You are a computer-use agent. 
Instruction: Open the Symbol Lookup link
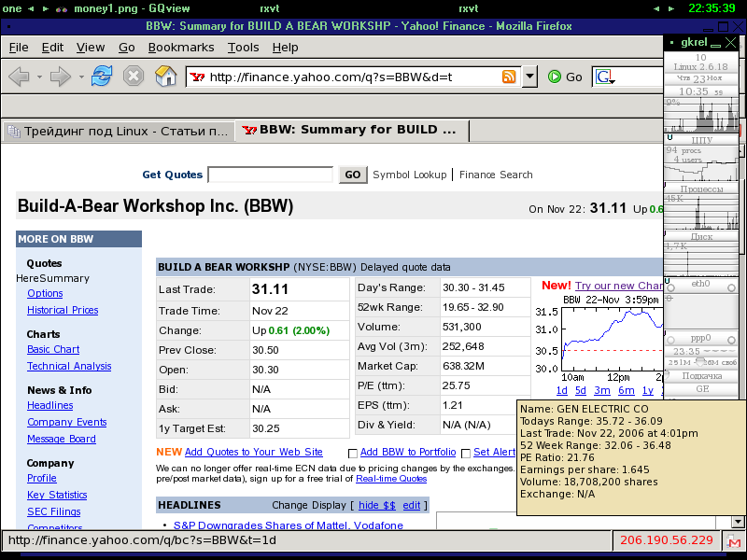click(x=410, y=175)
